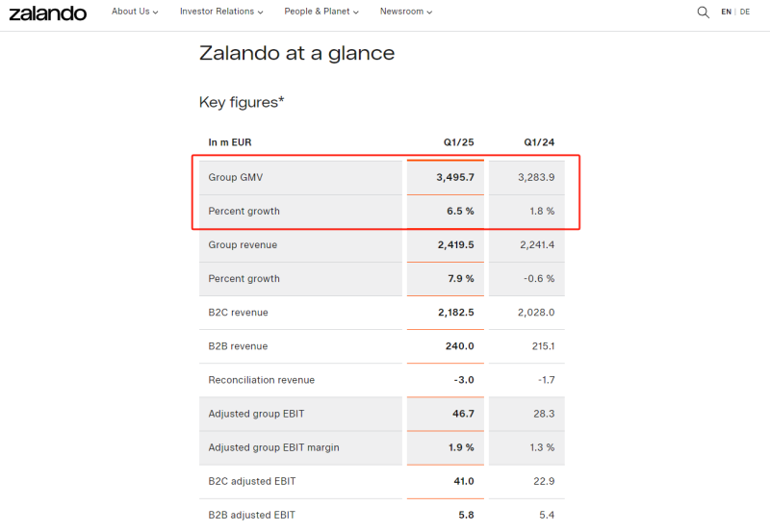The width and height of the screenshot is (770, 532).
Task: Switch language to EN
Action: (x=726, y=12)
